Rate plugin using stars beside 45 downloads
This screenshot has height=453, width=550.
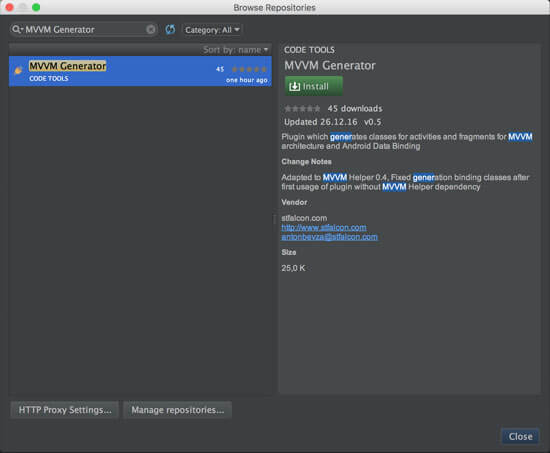point(302,108)
